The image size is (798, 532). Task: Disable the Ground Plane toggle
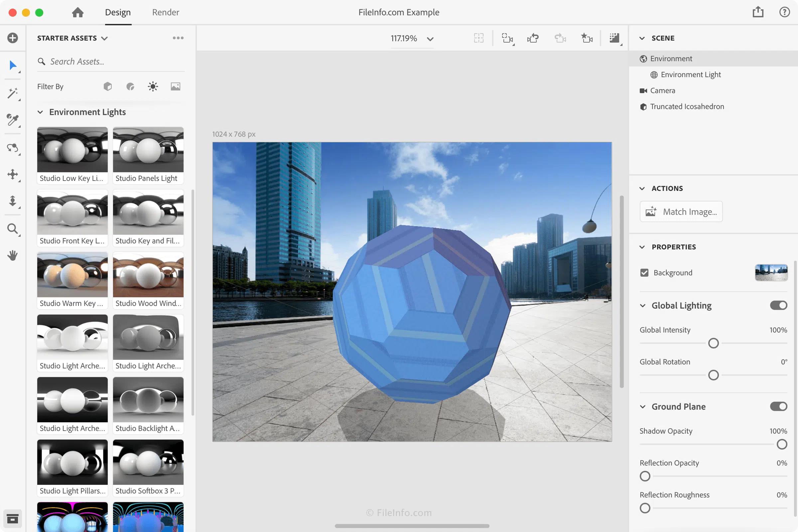[x=778, y=406]
